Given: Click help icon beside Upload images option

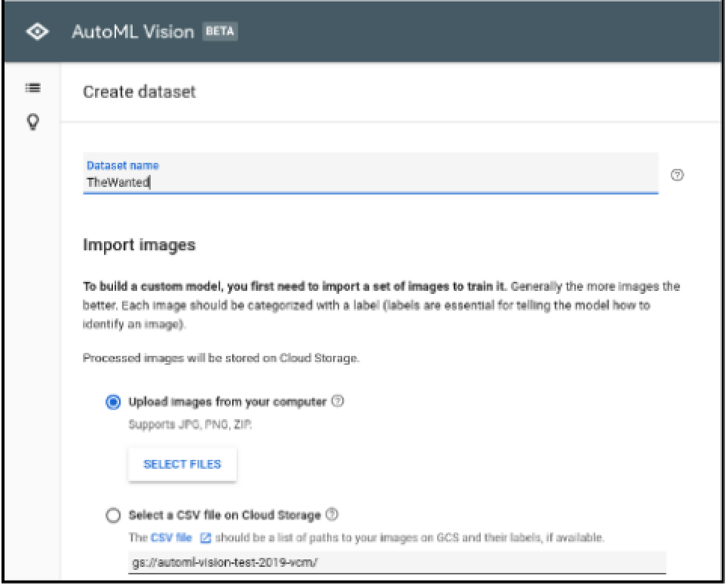Looking at the screenshot, I should pyautogui.click(x=338, y=401).
